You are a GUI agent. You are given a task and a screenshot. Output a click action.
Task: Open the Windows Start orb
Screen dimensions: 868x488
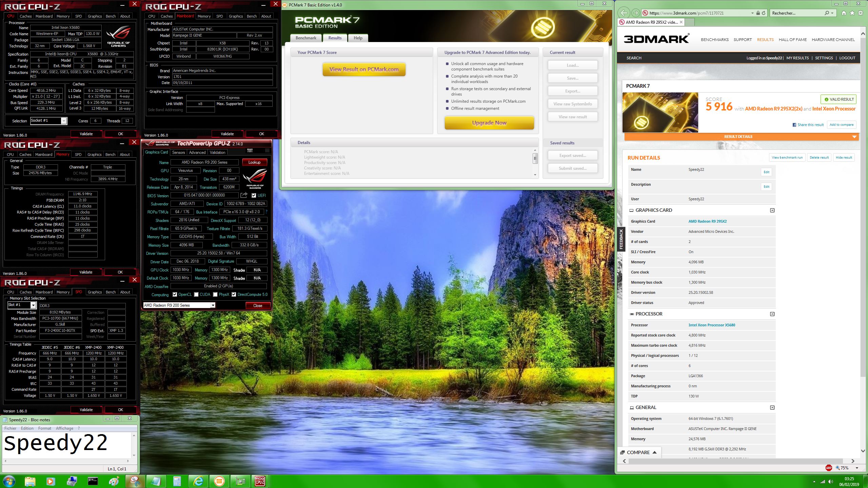pyautogui.click(x=9, y=481)
